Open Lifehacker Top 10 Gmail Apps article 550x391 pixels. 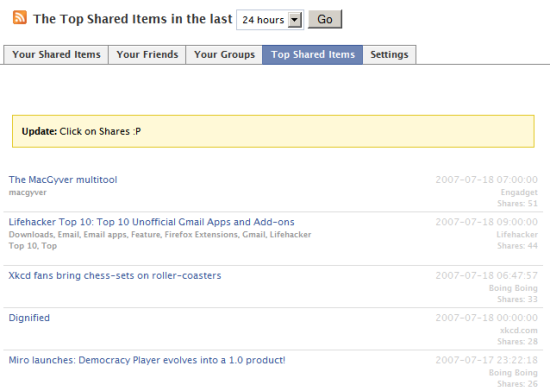(152, 222)
